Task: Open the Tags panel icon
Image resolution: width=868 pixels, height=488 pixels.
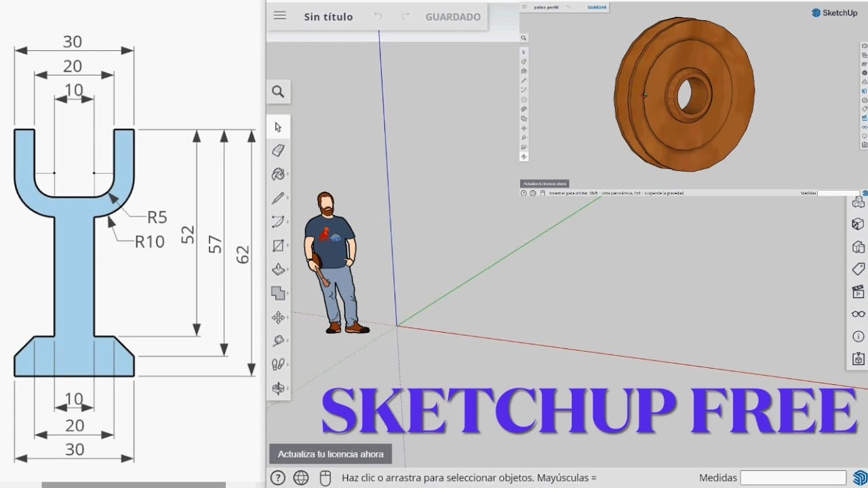Action: pyautogui.click(x=859, y=269)
